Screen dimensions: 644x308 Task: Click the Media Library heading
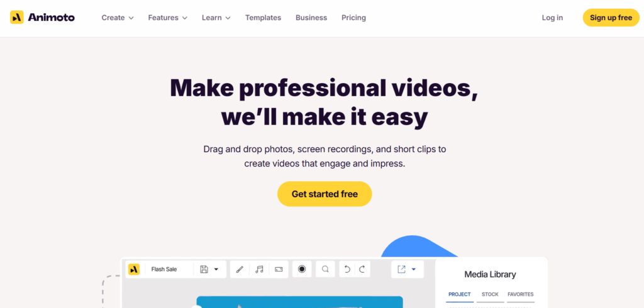tap(490, 274)
